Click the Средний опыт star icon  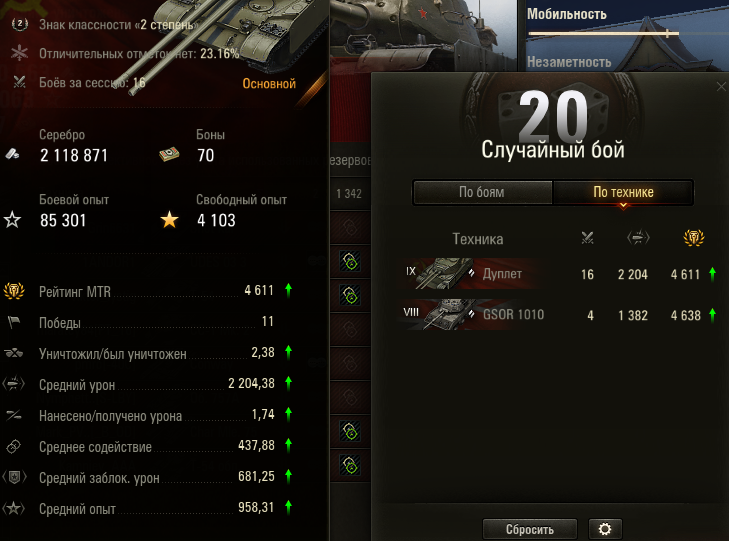14,508
